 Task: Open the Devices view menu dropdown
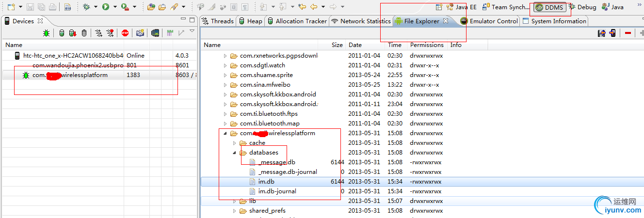tap(192, 32)
